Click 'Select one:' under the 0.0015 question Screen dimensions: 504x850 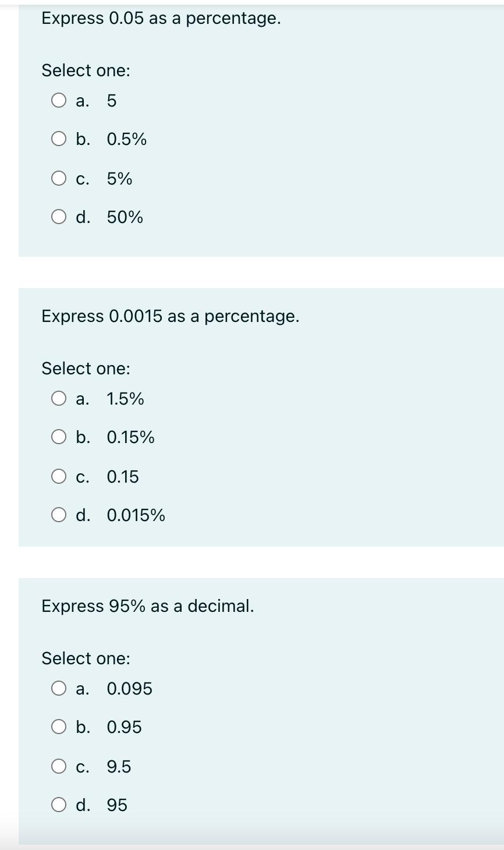coord(86,369)
